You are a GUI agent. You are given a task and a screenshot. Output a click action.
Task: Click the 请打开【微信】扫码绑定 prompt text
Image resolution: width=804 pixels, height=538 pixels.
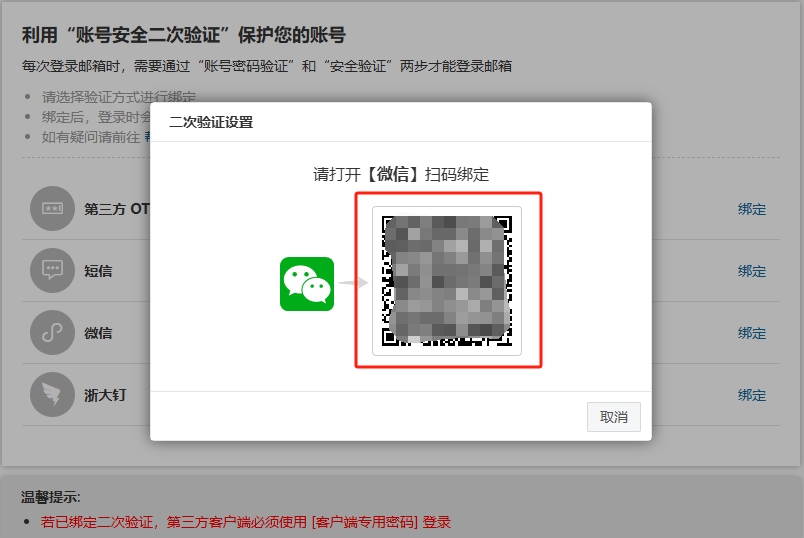[x=400, y=174]
